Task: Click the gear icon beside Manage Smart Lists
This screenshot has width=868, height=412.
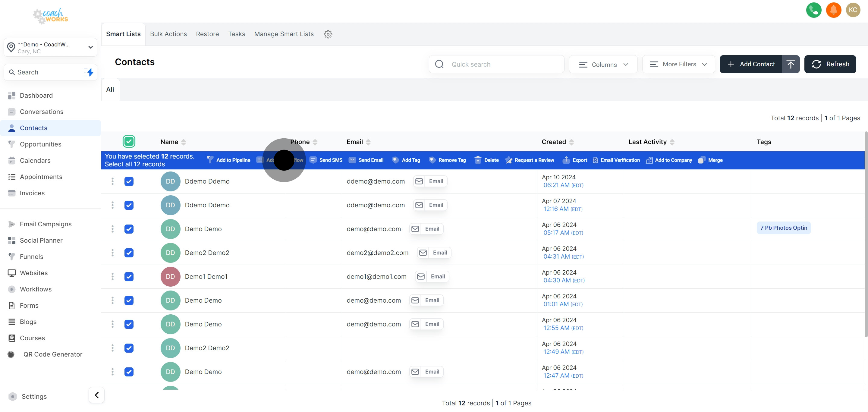Action: pos(328,34)
